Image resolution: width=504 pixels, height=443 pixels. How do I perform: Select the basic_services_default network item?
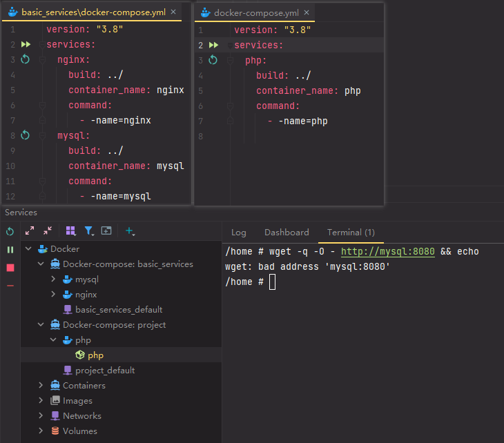click(x=118, y=310)
